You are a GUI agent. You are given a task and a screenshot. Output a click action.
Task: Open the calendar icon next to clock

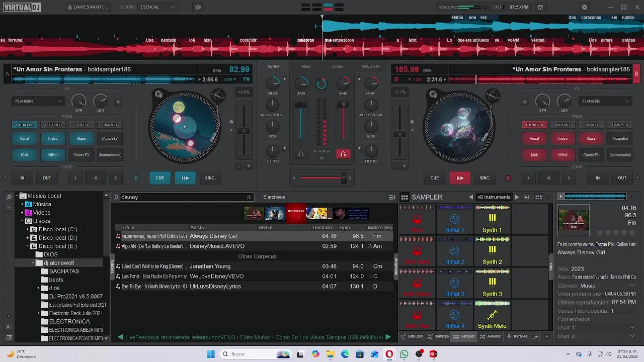[x=541, y=8]
